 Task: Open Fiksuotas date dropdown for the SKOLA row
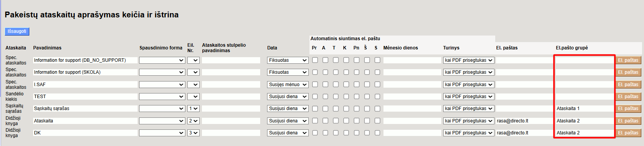(288, 72)
